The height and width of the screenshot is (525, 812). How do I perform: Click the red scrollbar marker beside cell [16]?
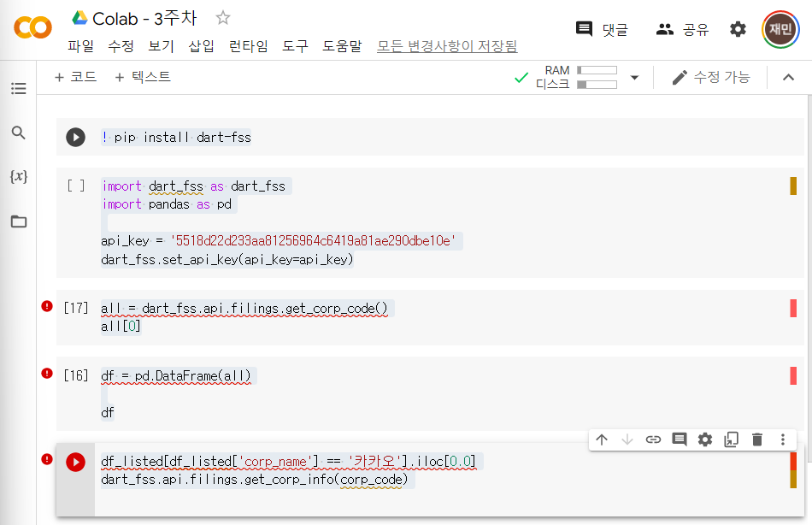point(793,375)
